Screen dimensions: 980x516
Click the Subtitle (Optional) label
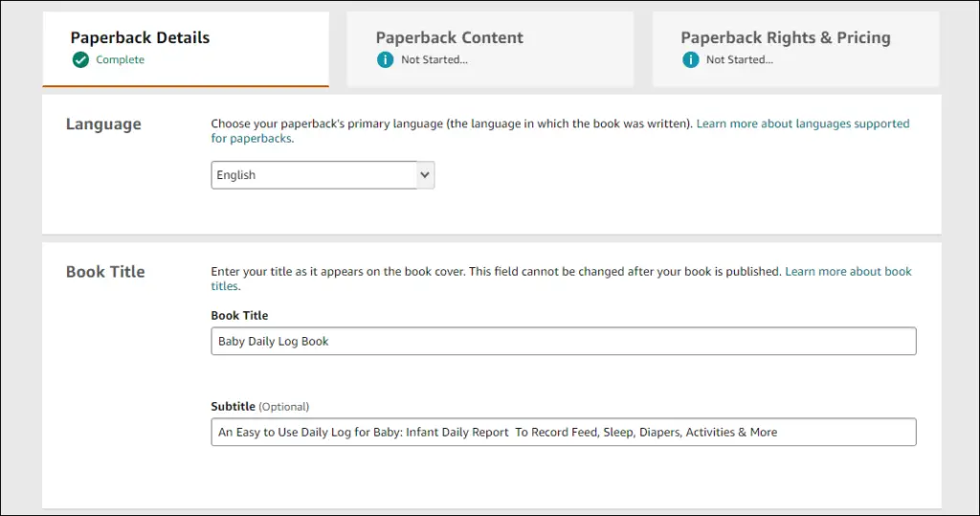(x=260, y=407)
